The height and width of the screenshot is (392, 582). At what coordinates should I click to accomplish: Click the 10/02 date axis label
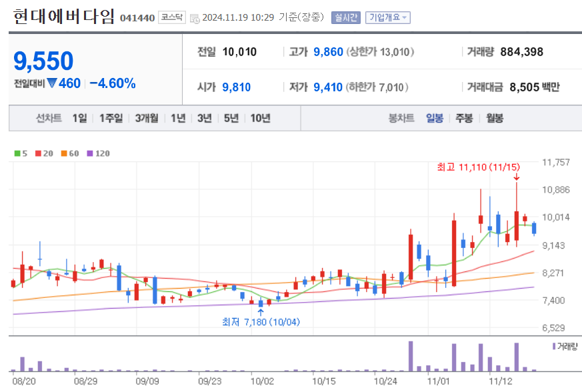(x=262, y=381)
